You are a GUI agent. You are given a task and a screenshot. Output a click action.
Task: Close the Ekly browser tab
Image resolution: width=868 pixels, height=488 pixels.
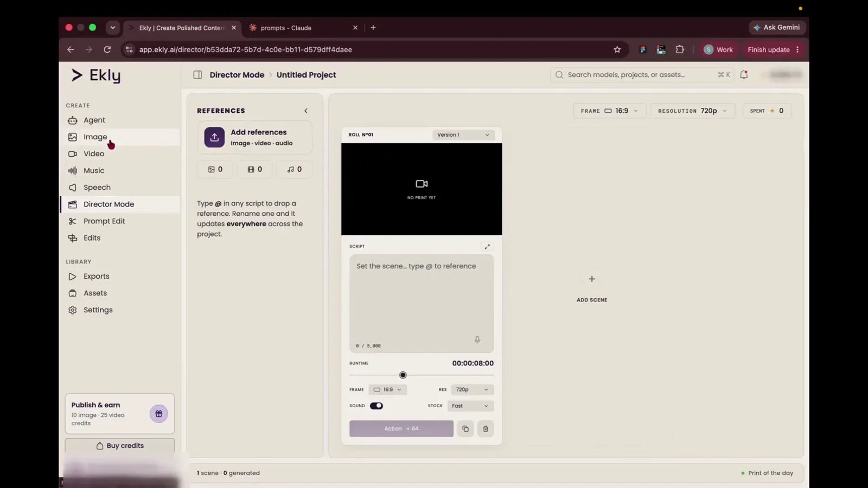click(x=234, y=28)
